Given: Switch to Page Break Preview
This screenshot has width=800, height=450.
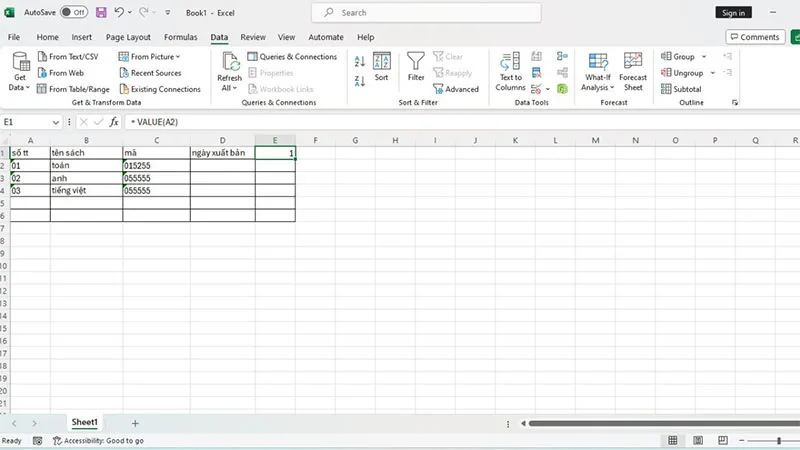Looking at the screenshot, I should (722, 440).
